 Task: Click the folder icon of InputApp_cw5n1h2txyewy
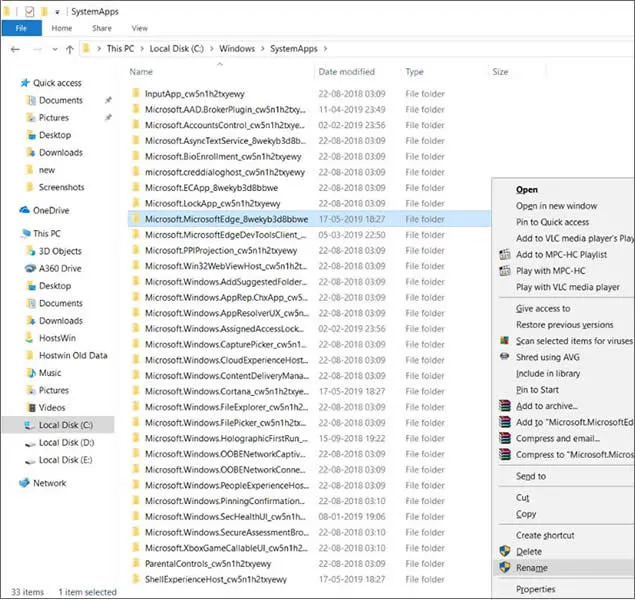point(136,93)
